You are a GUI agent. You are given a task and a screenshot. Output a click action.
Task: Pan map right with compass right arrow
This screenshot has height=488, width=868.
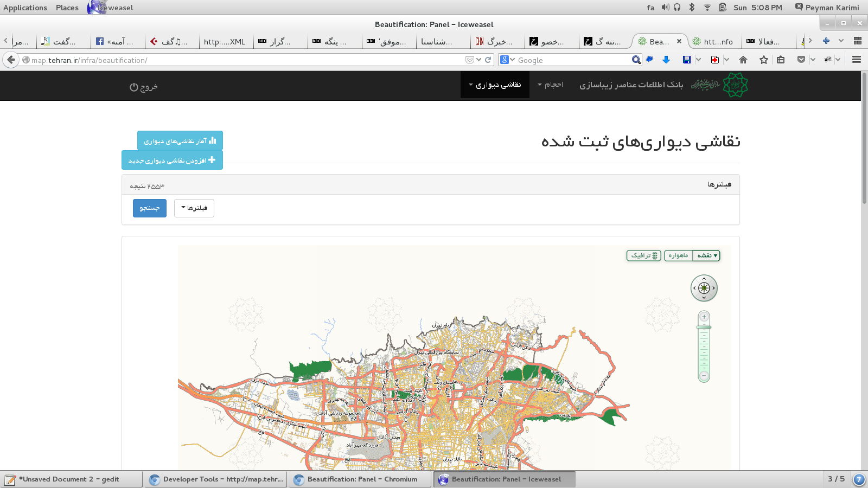(x=714, y=288)
